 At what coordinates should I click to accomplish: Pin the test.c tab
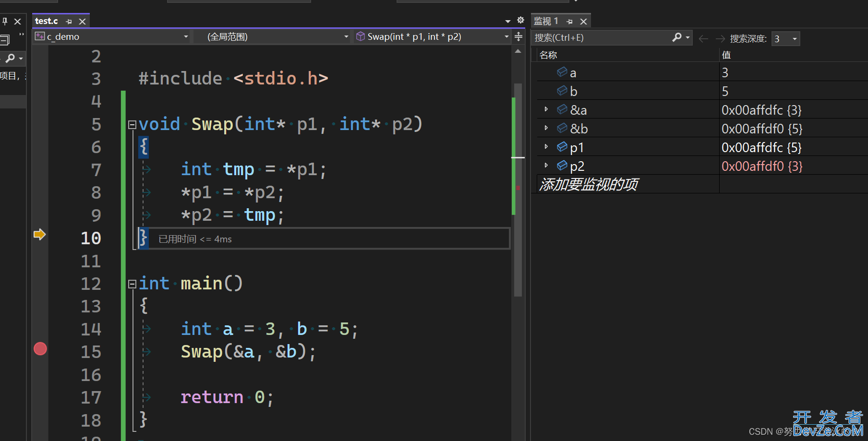point(69,22)
